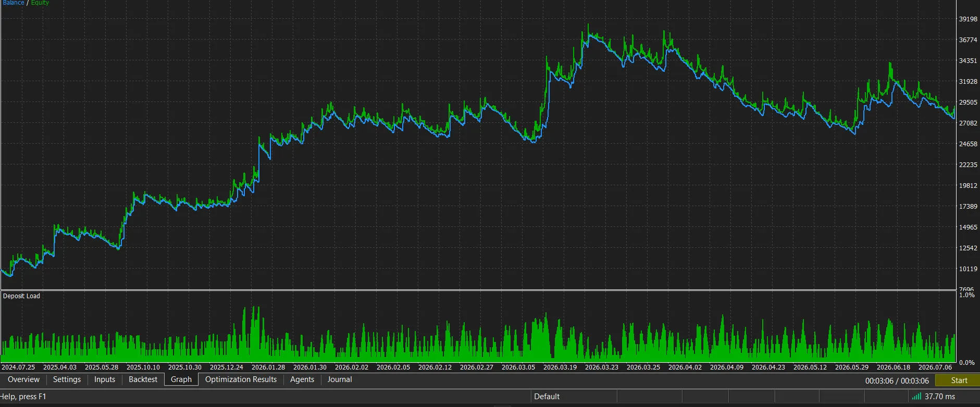Screen dimensions: 980x407
Task: Click the Start button
Action: 958,380
